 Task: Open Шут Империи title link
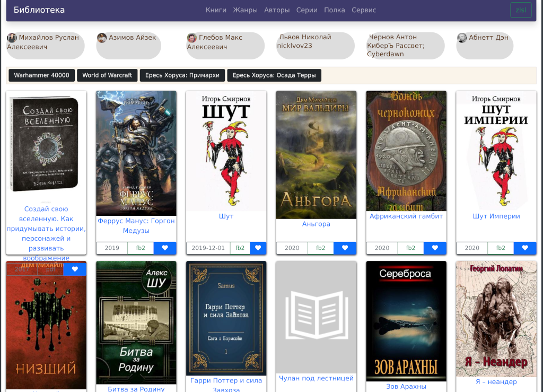496,216
